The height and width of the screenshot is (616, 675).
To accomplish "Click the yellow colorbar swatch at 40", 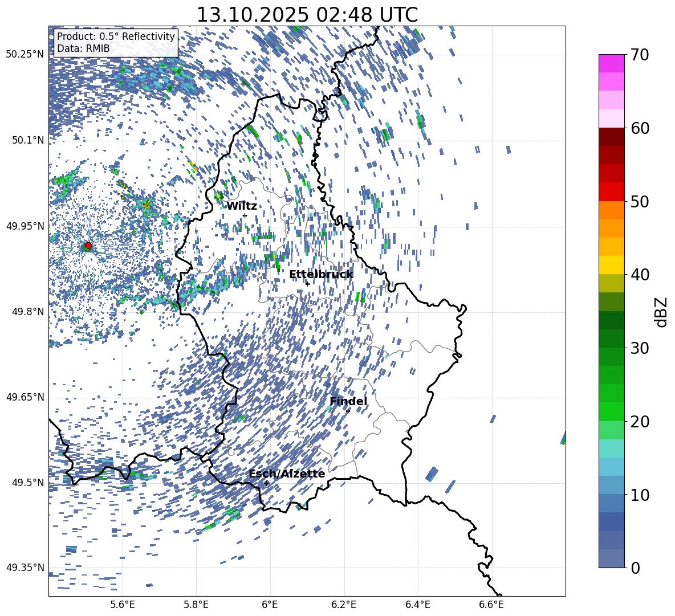I will click(x=611, y=265).
